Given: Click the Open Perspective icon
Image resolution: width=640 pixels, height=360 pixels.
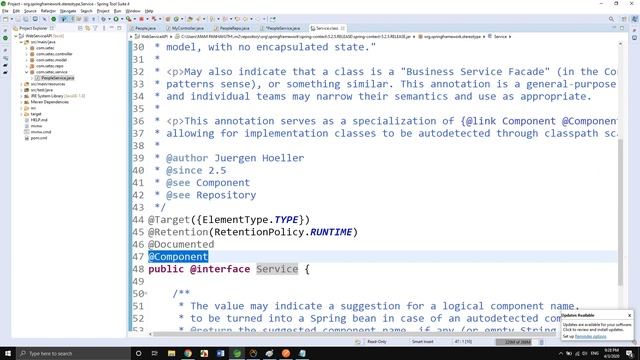Looking at the screenshot, I should [x=624, y=19].
